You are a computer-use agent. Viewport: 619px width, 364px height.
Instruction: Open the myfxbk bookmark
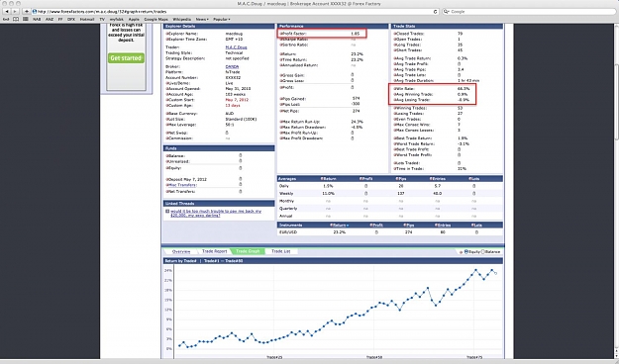pyautogui.click(x=117, y=19)
